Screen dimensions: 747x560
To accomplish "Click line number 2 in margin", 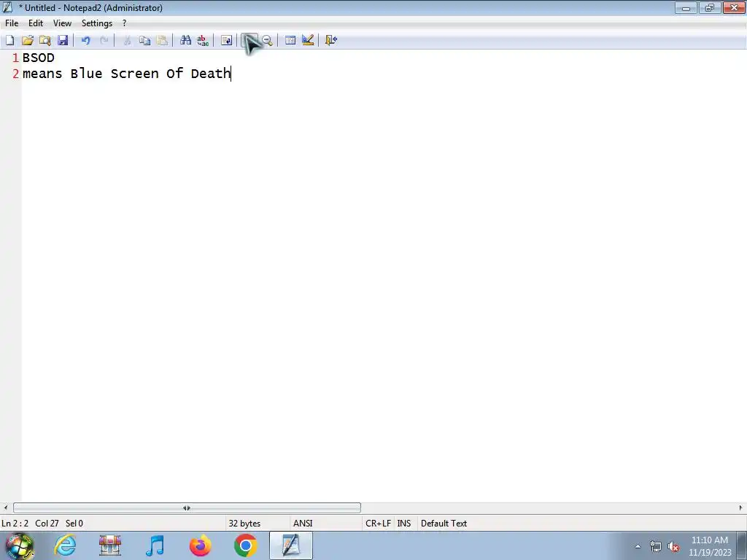I will pyautogui.click(x=16, y=74).
